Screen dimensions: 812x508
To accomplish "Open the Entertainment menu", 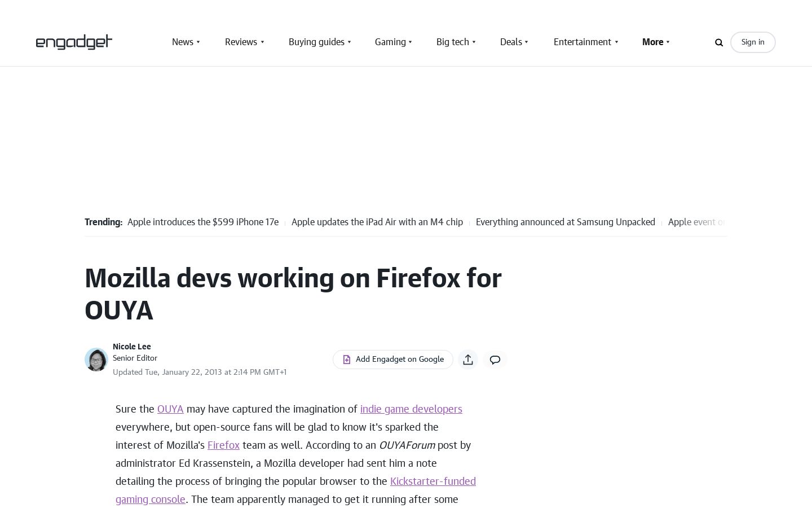I will click(582, 42).
